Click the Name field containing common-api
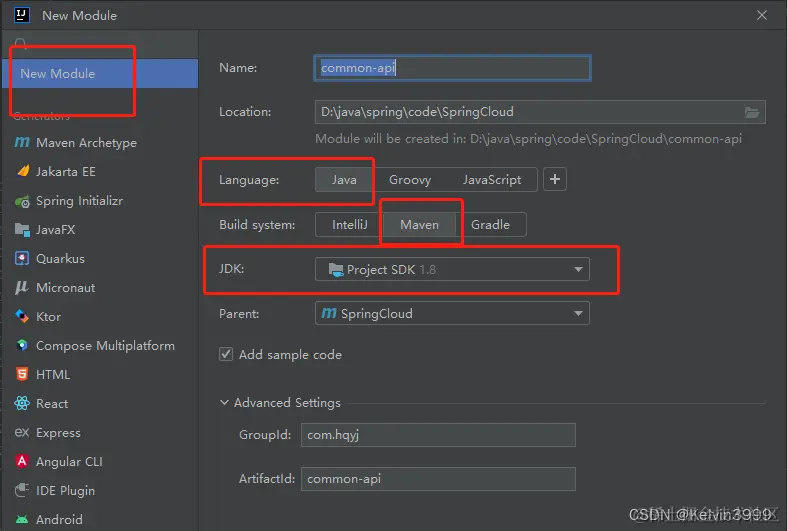 pyautogui.click(x=452, y=68)
